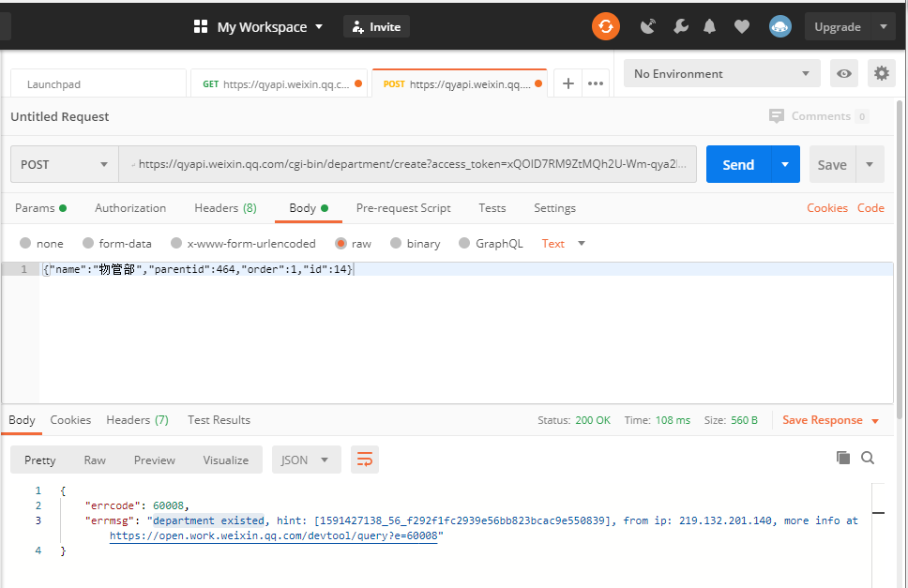Click into the raw body editor line 1
This screenshot has height=588, width=908.
(x=466, y=269)
